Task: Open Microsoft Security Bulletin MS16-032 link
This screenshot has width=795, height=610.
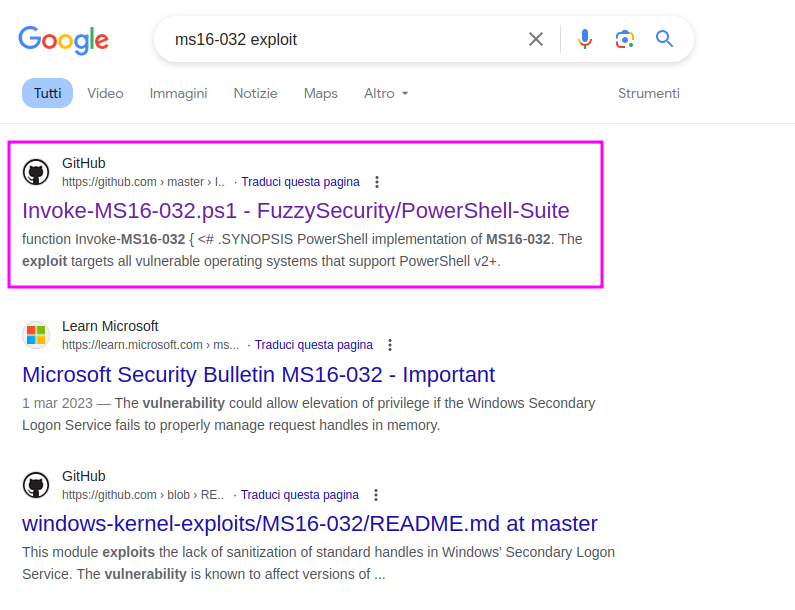Action: (x=259, y=375)
